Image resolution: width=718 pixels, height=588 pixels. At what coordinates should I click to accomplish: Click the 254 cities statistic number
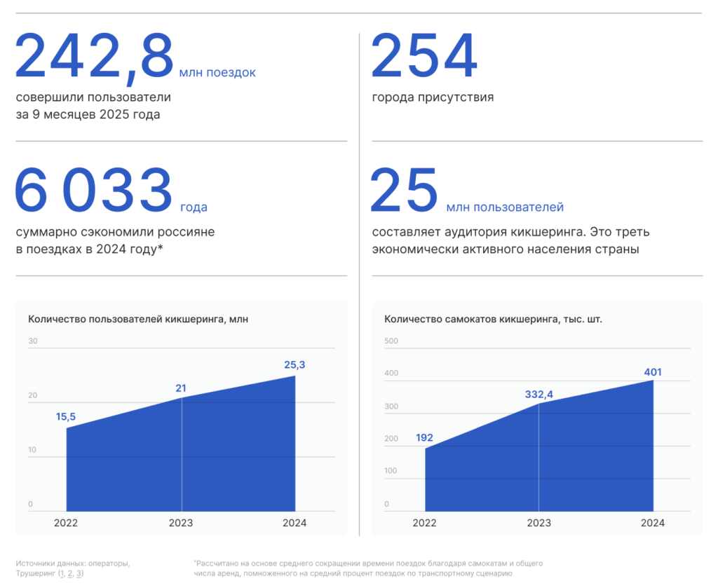click(x=424, y=57)
